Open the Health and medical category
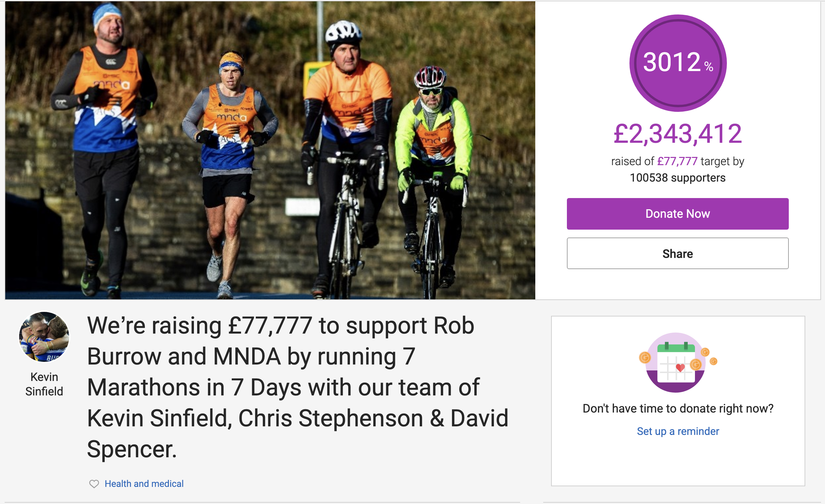The height and width of the screenshot is (504, 825). 144,484
